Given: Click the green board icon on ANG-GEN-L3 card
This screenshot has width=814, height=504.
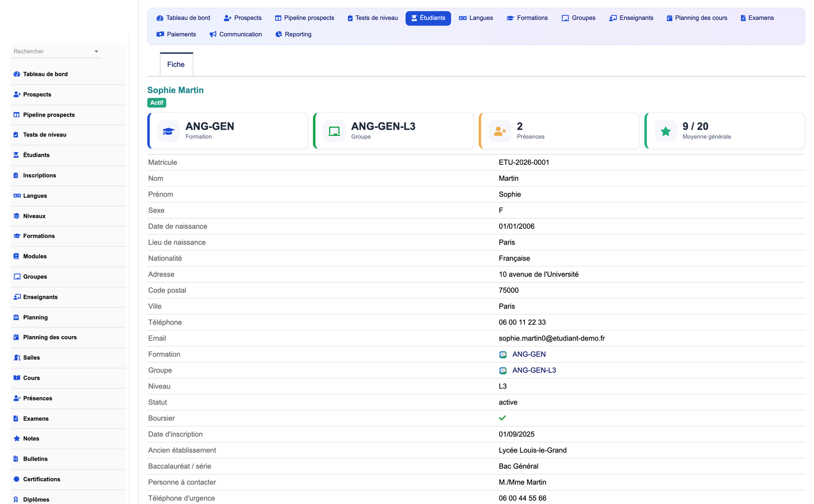Looking at the screenshot, I should (334, 131).
